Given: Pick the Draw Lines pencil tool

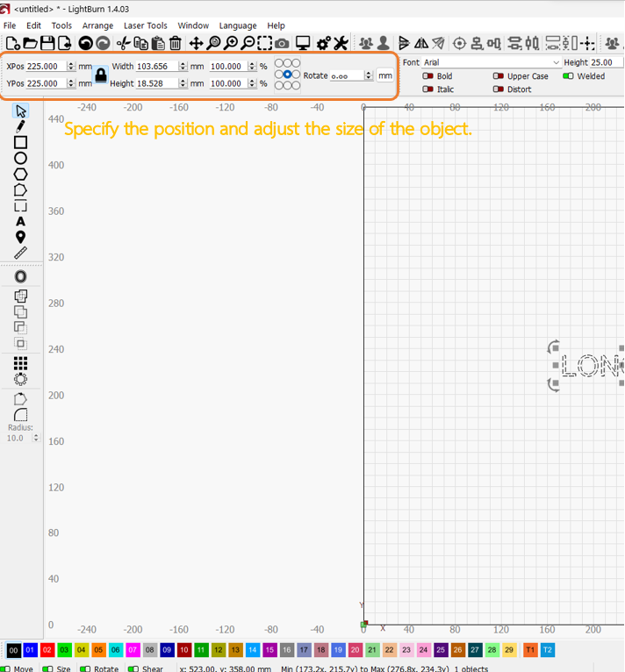Looking at the screenshot, I should point(20,126).
